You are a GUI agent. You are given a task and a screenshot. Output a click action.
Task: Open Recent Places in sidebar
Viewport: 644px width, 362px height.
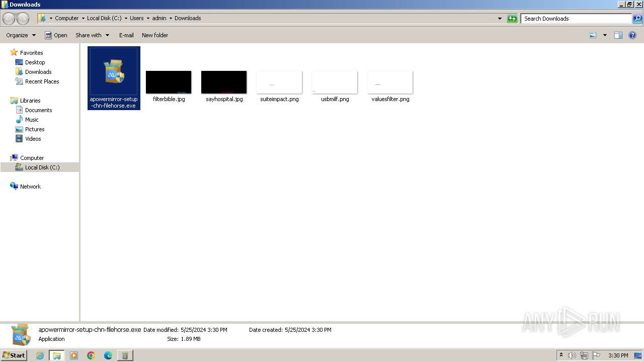click(42, 81)
